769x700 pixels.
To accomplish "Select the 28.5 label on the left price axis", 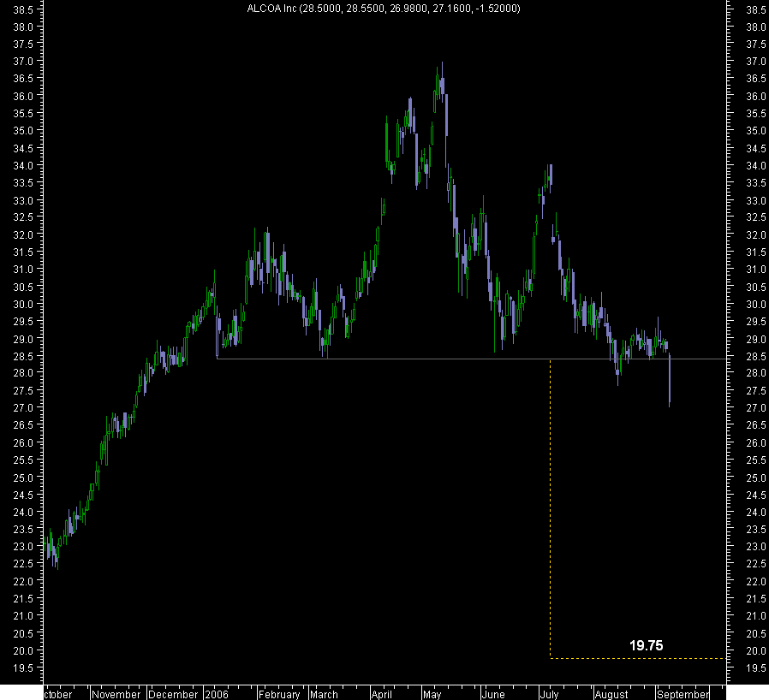I will click(23, 356).
